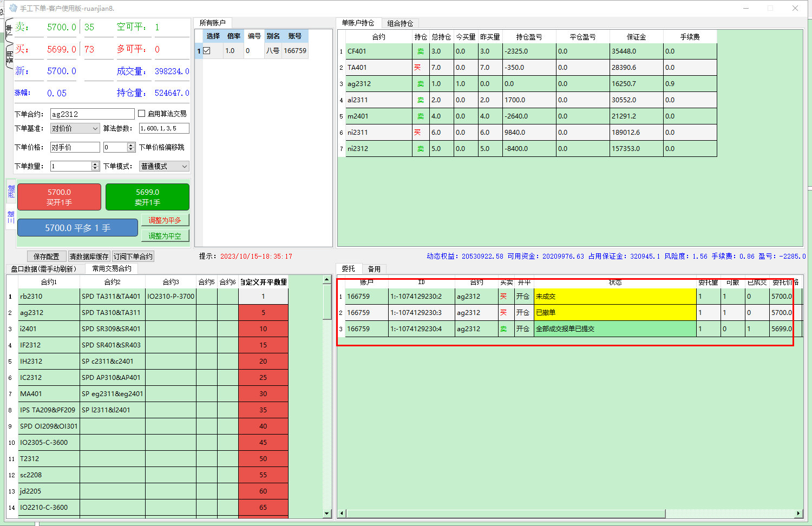Click the orders table horizontal scrollbar right arrow
This screenshot has width=812, height=526.
coord(798,513)
